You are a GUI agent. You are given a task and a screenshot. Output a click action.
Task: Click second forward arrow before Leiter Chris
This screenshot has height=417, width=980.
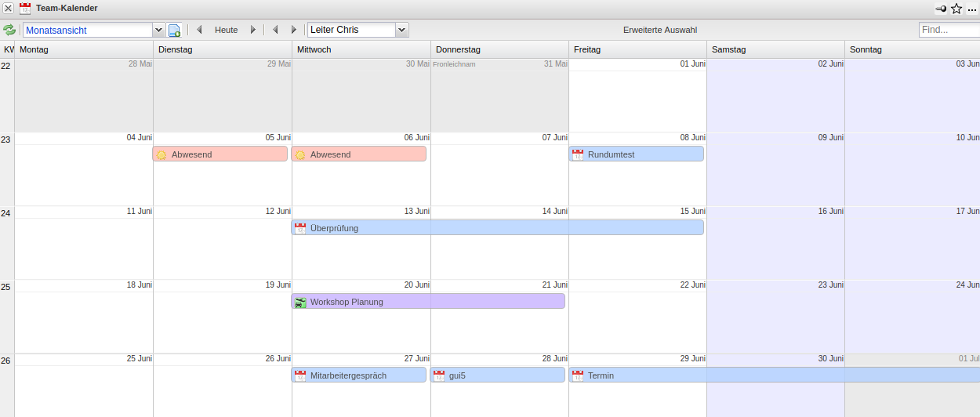tap(294, 30)
